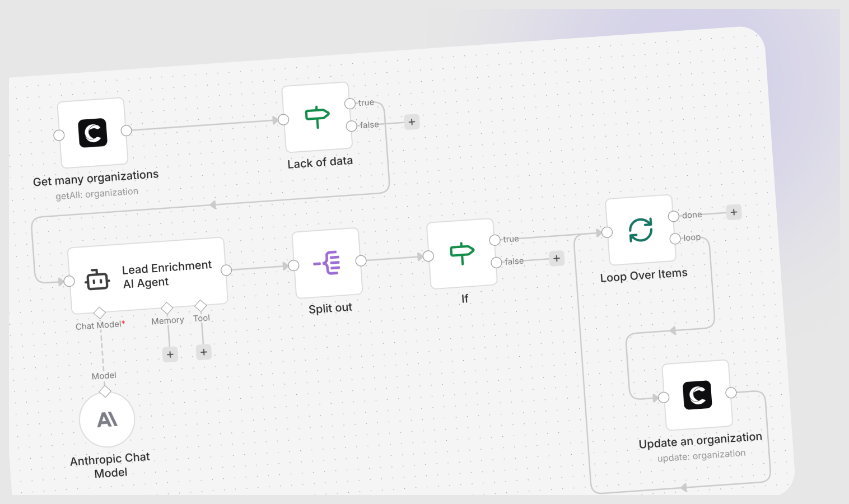This screenshot has width=849, height=504.
Task: Open the Loop Over Items node
Action: tap(640, 230)
